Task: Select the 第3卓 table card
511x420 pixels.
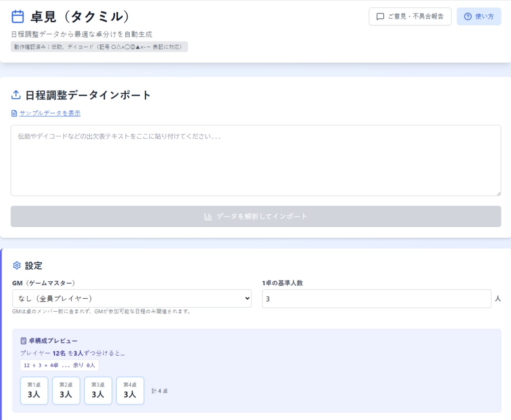Action: (98, 390)
